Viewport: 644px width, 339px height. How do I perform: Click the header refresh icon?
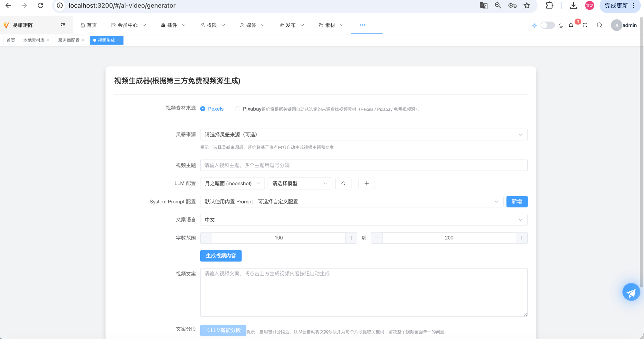point(585,25)
